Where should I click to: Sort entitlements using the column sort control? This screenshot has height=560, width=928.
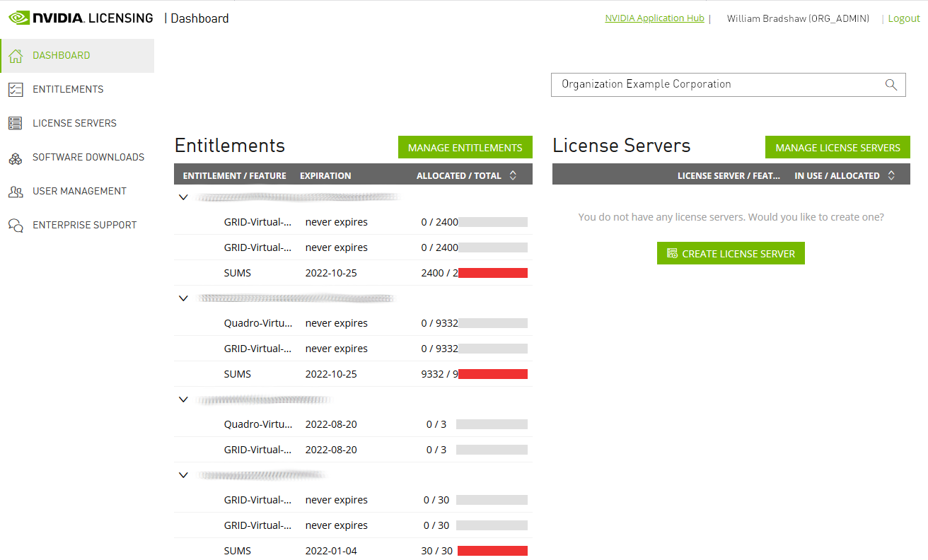coord(512,175)
